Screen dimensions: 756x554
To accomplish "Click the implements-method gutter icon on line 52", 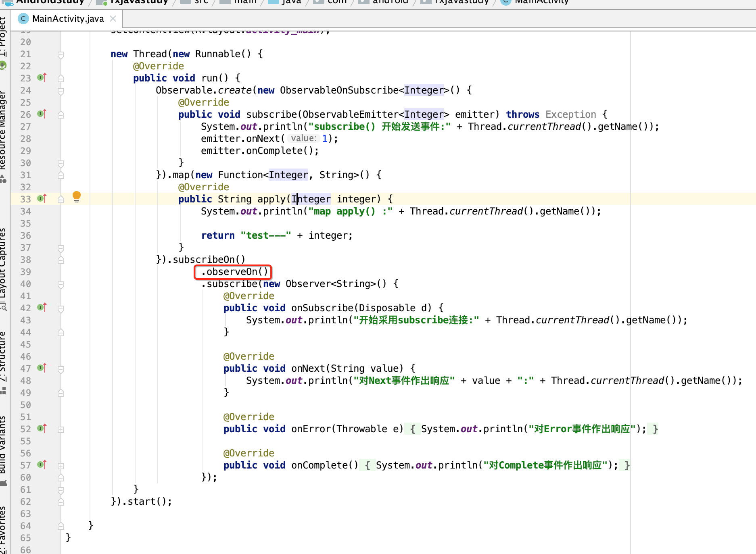I will coord(42,428).
